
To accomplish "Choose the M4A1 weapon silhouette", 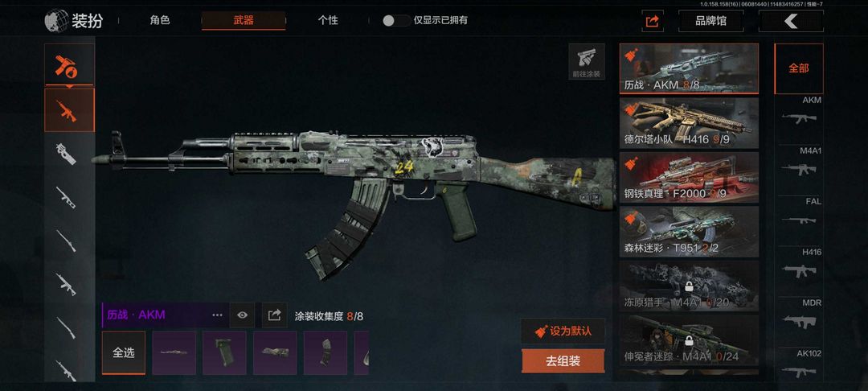I will [798, 169].
